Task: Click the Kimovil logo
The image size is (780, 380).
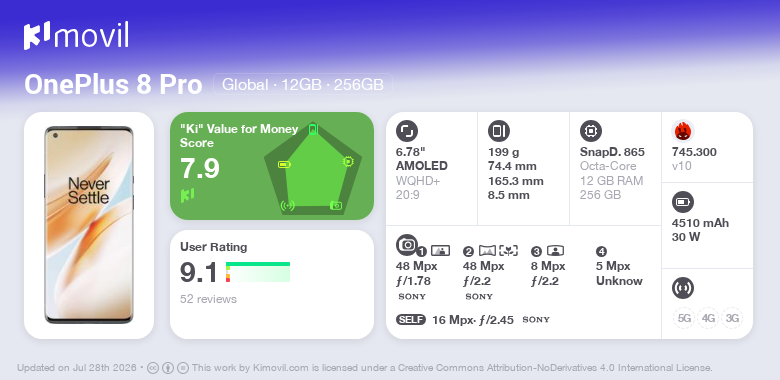Action: [76, 35]
